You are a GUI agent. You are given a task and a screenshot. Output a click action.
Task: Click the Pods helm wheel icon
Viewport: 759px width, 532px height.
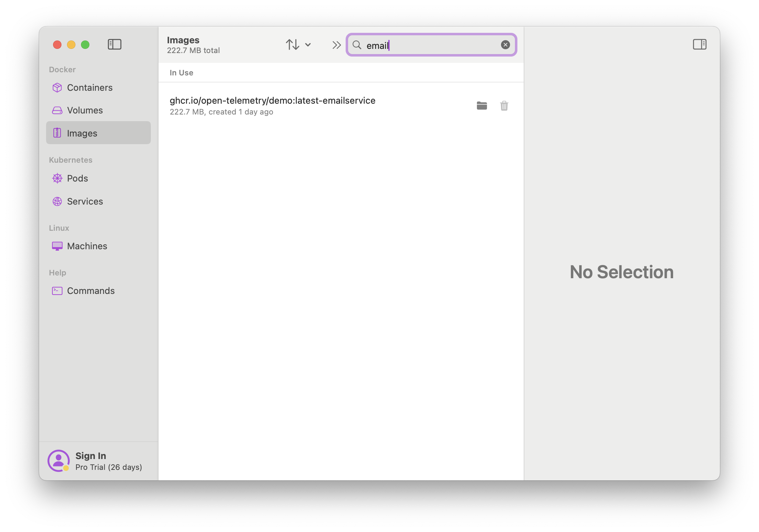point(57,178)
